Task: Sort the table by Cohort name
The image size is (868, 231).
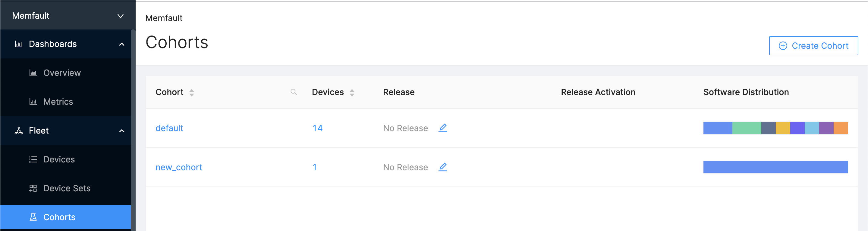Action: click(x=191, y=92)
